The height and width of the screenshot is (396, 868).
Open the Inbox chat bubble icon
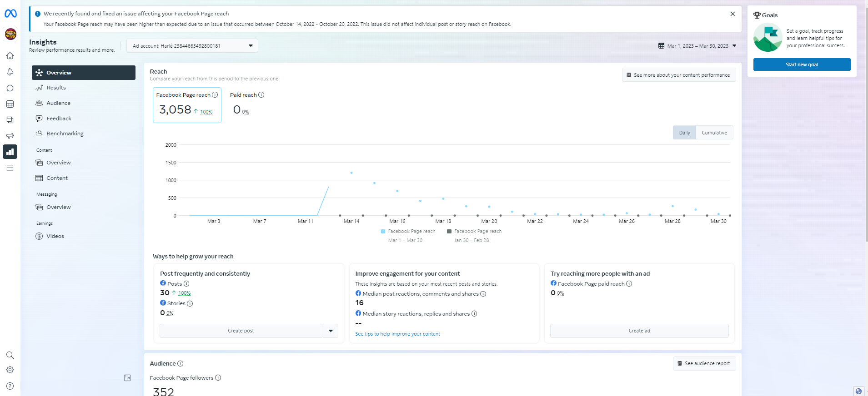tap(10, 88)
